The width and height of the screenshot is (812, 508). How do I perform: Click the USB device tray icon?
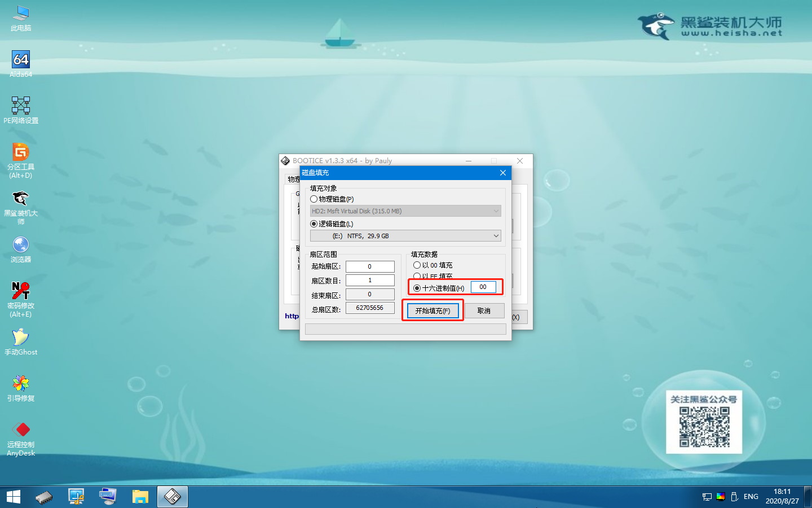click(734, 497)
